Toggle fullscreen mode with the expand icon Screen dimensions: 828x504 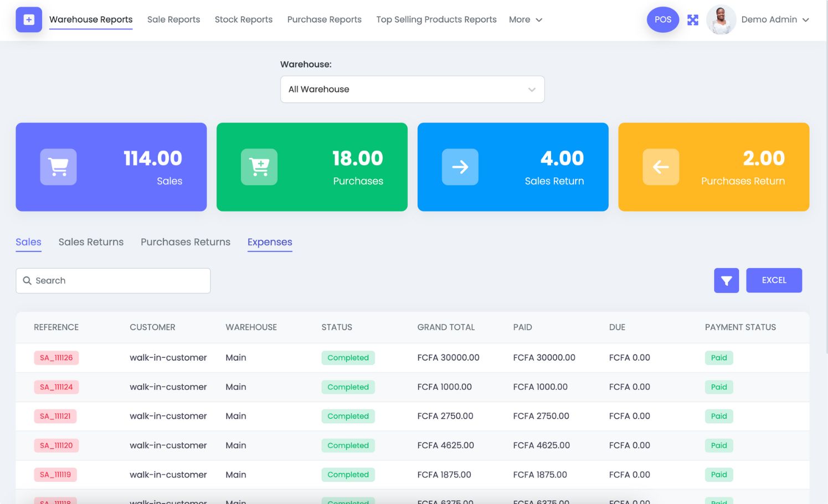coord(693,19)
